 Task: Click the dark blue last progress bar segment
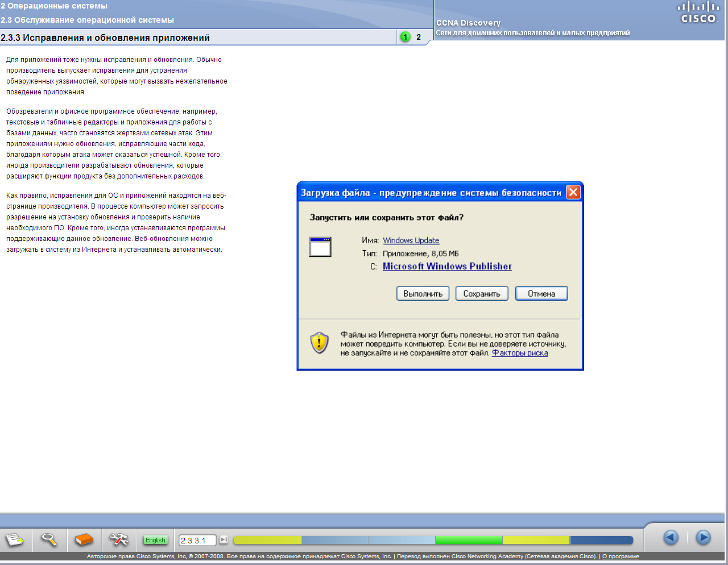(602, 540)
